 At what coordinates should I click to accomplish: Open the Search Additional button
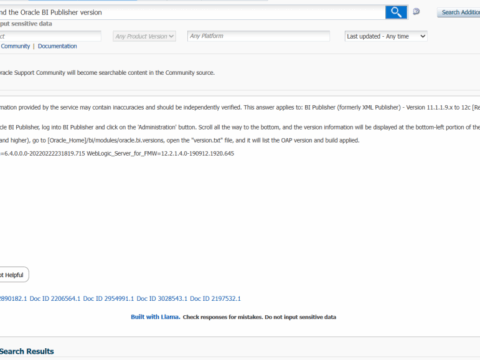(459, 12)
